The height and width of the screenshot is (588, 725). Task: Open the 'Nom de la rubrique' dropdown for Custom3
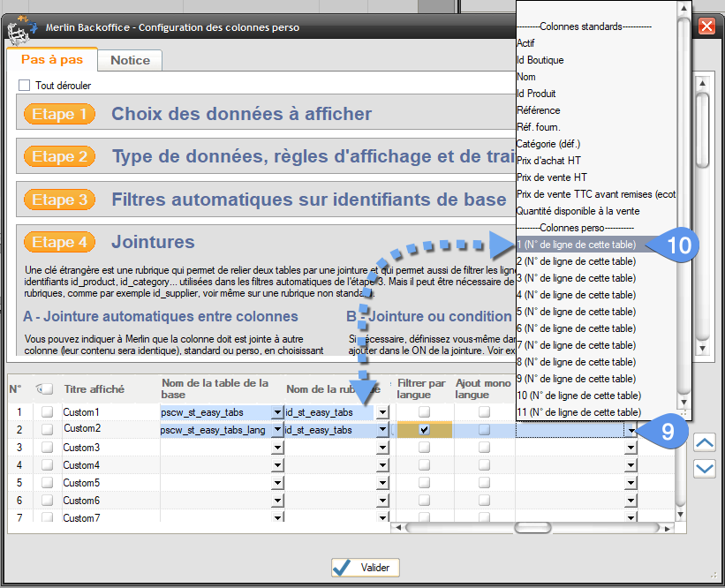383,447
